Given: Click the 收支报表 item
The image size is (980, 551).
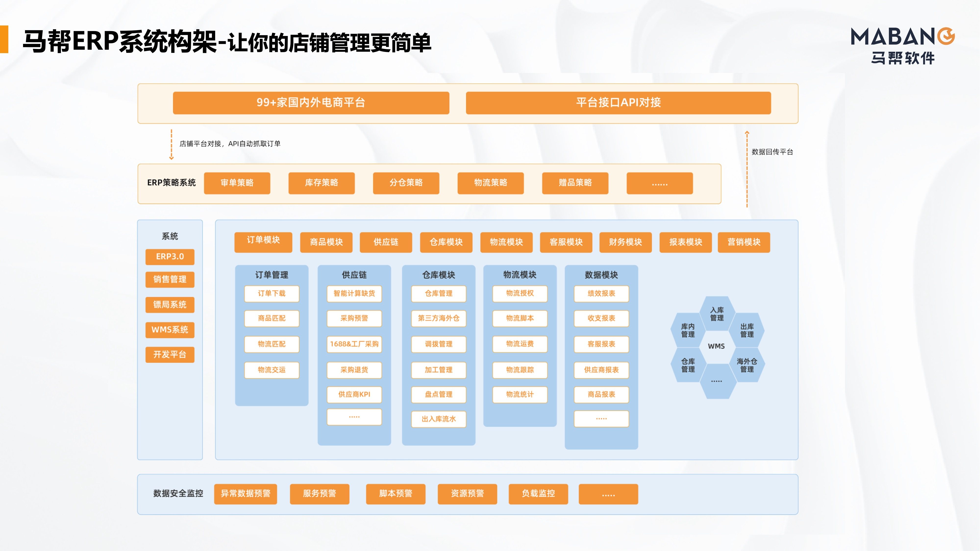Looking at the screenshot, I should pyautogui.click(x=601, y=319).
